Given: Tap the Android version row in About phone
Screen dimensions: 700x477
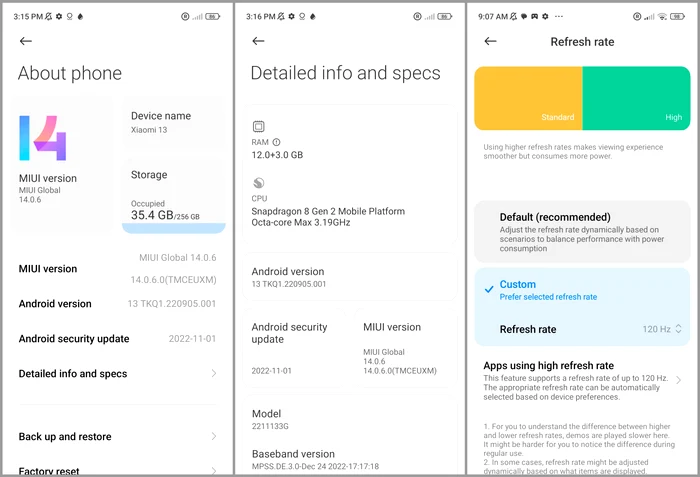Looking at the screenshot, I should point(117,304).
